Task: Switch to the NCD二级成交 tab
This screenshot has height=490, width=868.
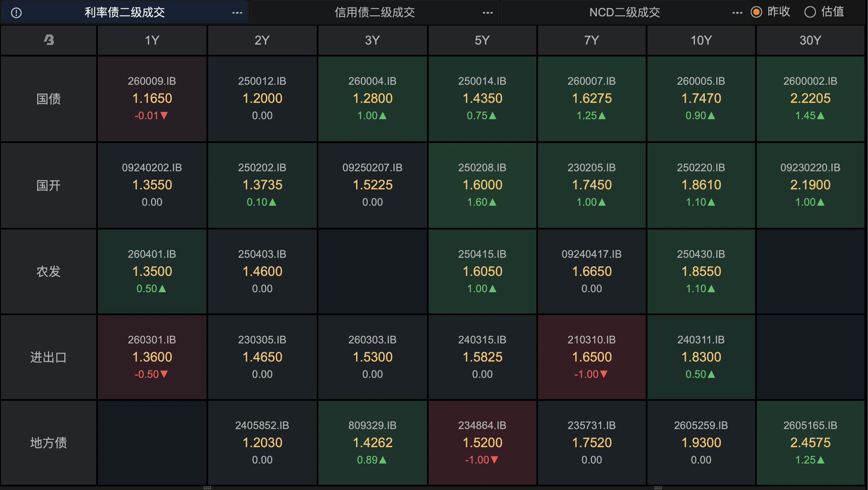Action: click(625, 12)
